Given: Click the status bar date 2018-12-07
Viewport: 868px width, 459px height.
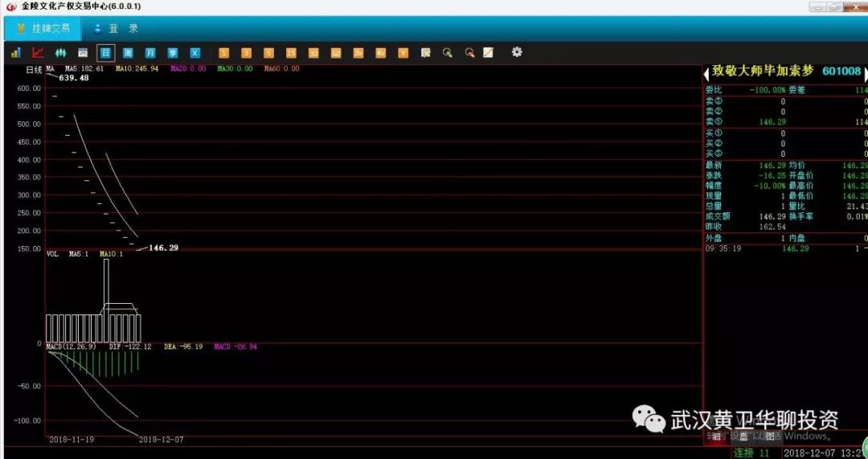Looking at the screenshot, I should (x=810, y=453).
